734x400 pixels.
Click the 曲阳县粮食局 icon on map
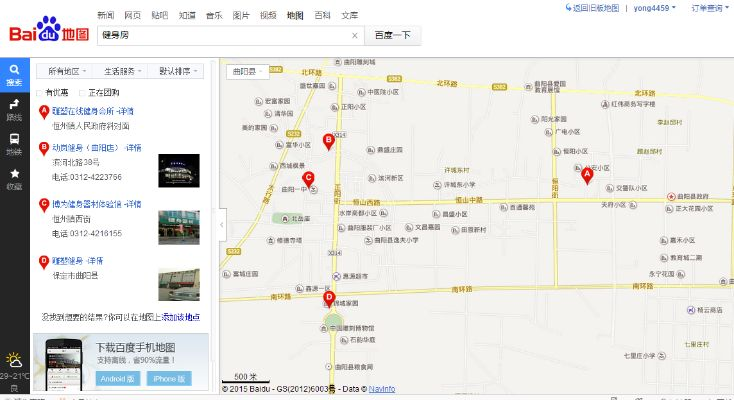329,367
